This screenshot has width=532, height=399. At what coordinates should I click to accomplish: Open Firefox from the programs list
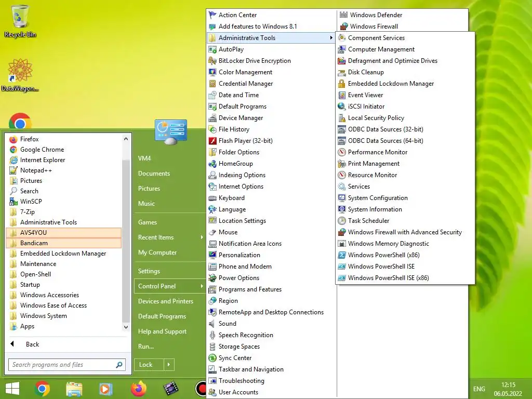pyautogui.click(x=63, y=139)
